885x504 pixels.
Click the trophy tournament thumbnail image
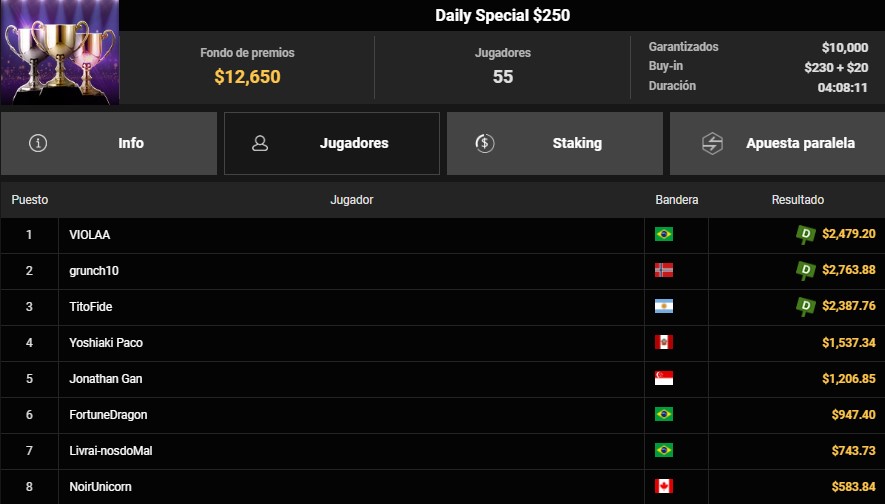[59, 52]
